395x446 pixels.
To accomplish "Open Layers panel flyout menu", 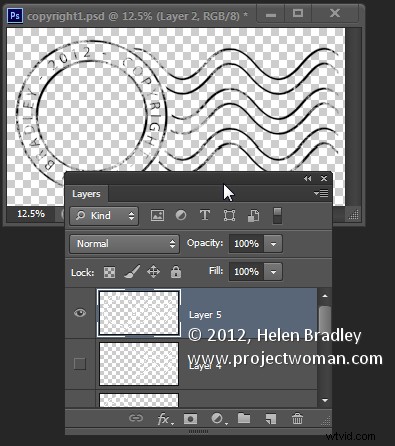I will [x=321, y=193].
